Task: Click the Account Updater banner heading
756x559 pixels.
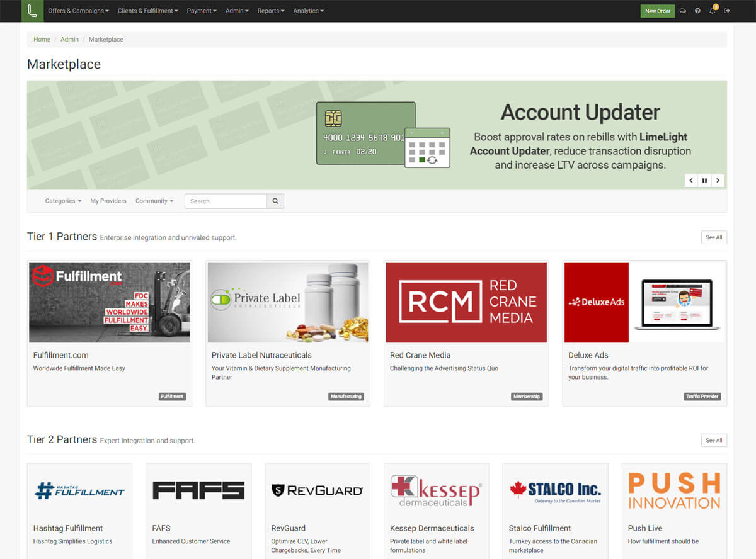Action: tap(580, 113)
